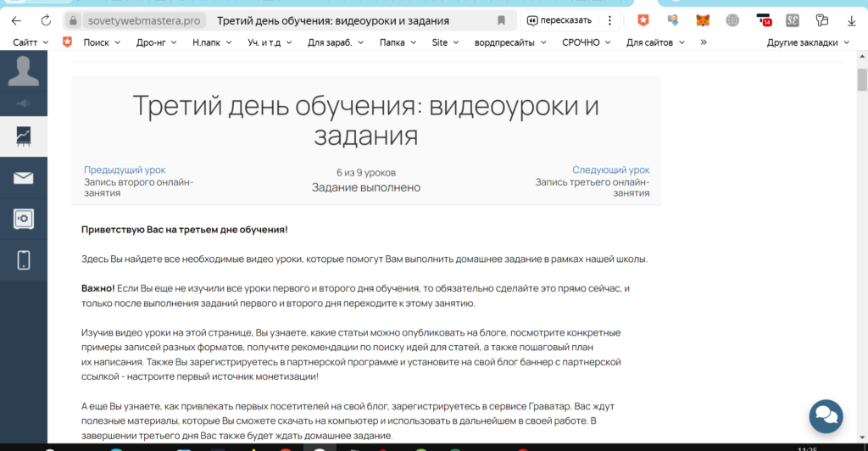868x451 pixels.
Task: Open the 'Другие закладки' folder
Action: click(808, 42)
